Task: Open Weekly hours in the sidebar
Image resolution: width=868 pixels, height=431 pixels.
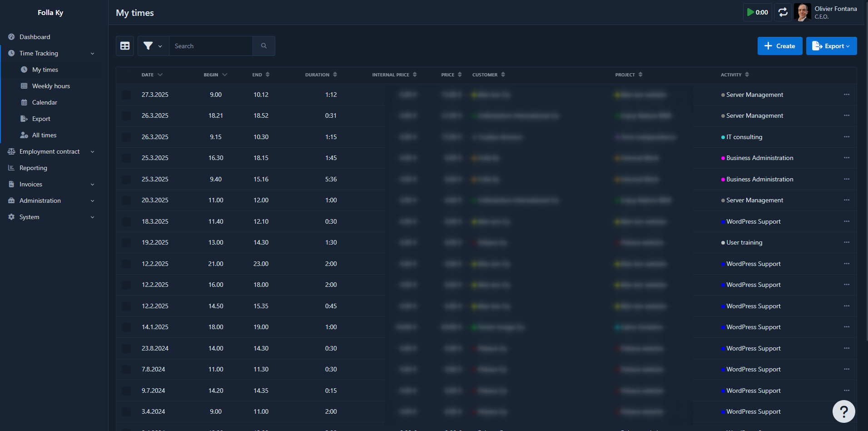Action: [x=51, y=86]
